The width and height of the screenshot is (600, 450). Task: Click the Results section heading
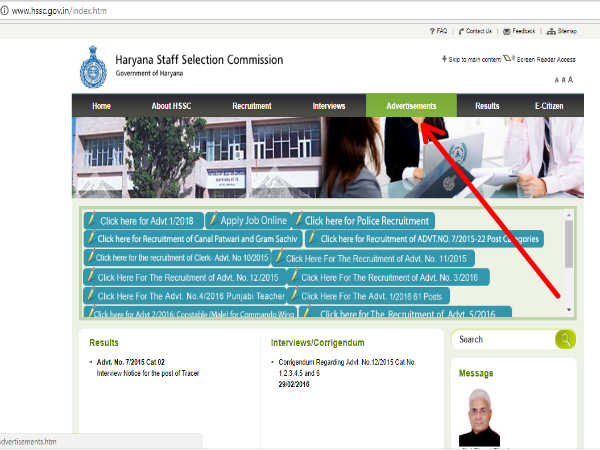[104, 342]
